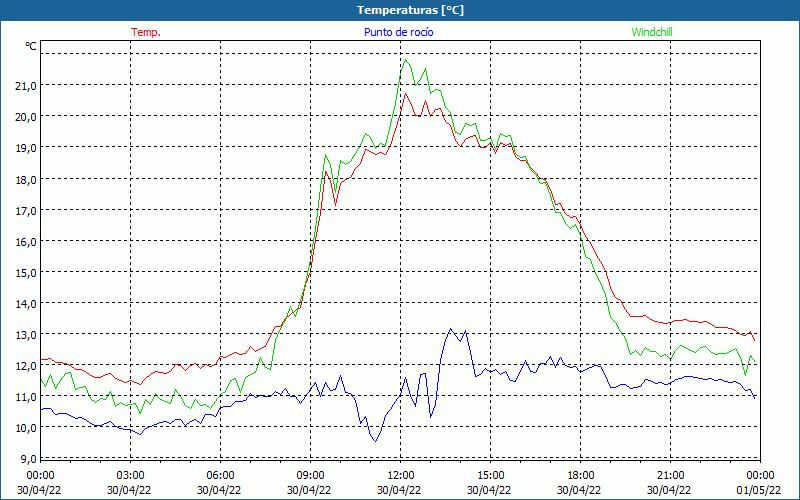Click the 21:00 time axis label
800x500 pixels.
tap(670, 476)
